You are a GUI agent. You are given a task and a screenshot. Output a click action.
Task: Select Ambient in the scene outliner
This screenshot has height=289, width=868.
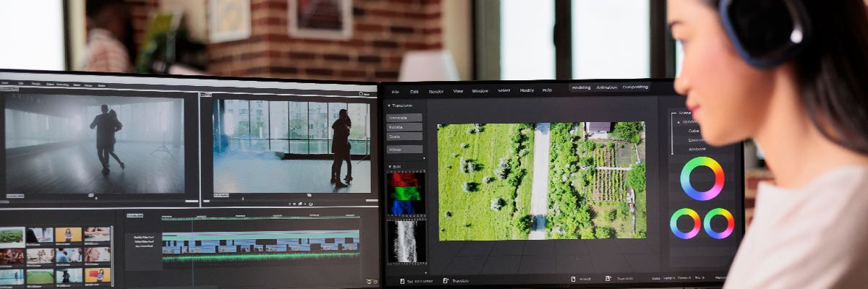(696, 150)
